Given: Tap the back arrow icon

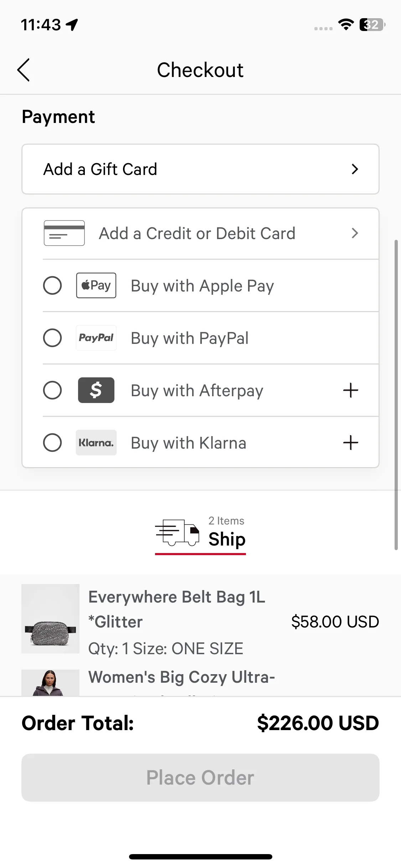Looking at the screenshot, I should point(24,70).
